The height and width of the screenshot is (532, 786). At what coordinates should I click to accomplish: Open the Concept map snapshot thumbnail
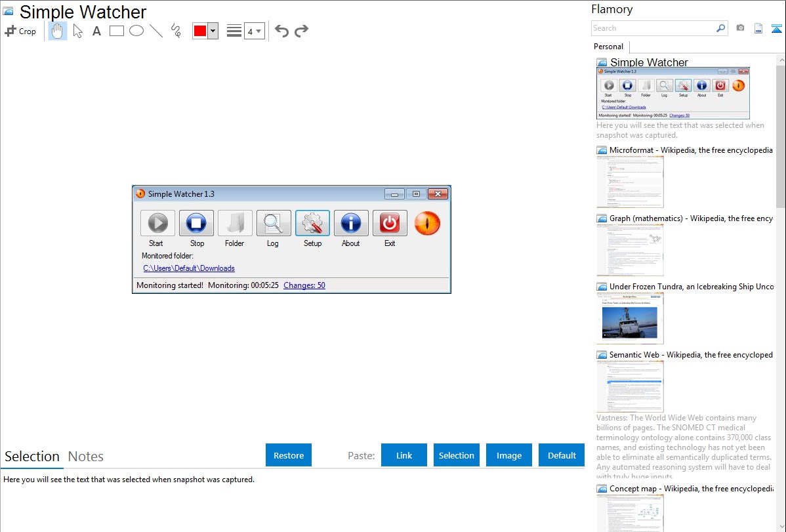coord(630,513)
